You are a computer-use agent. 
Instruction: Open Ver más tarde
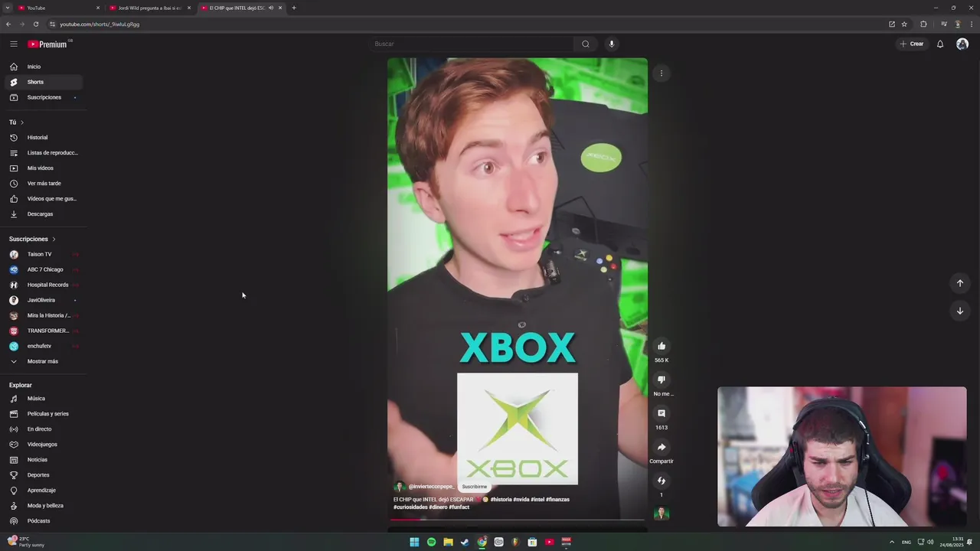click(44, 184)
